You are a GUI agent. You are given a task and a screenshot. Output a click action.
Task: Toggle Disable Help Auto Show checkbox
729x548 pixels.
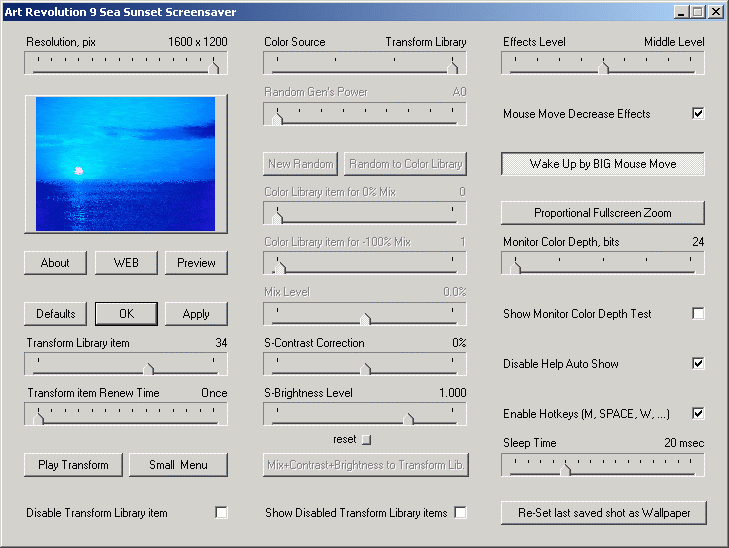pyautogui.click(x=698, y=363)
